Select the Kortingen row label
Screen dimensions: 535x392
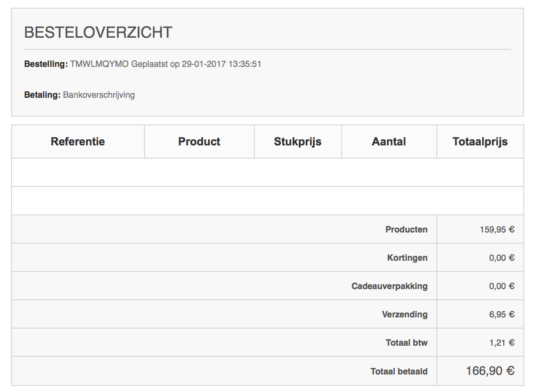click(407, 258)
